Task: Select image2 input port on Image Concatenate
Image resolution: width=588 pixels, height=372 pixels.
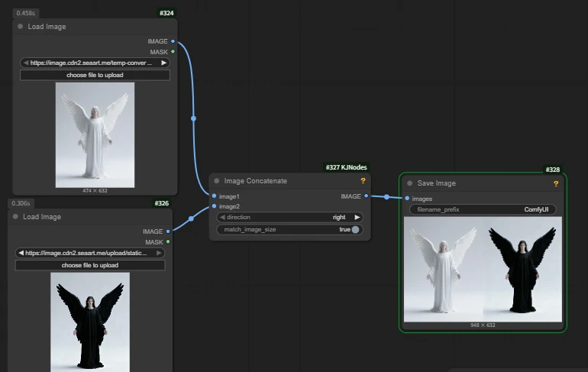Action: pos(214,206)
